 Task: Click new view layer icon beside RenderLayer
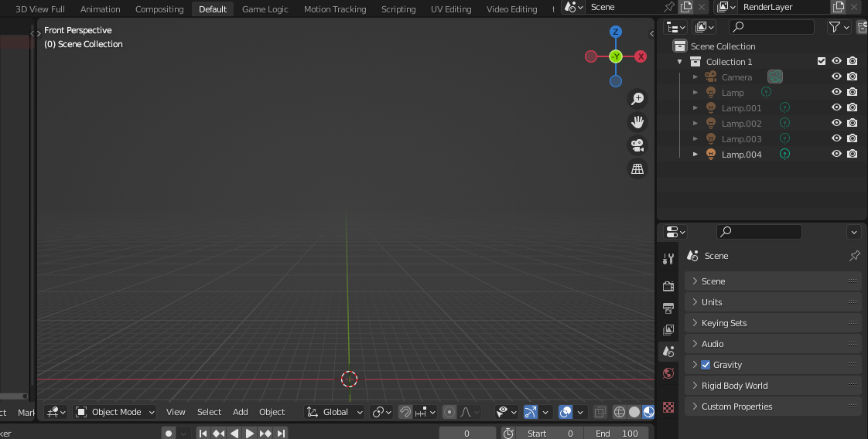click(x=838, y=7)
